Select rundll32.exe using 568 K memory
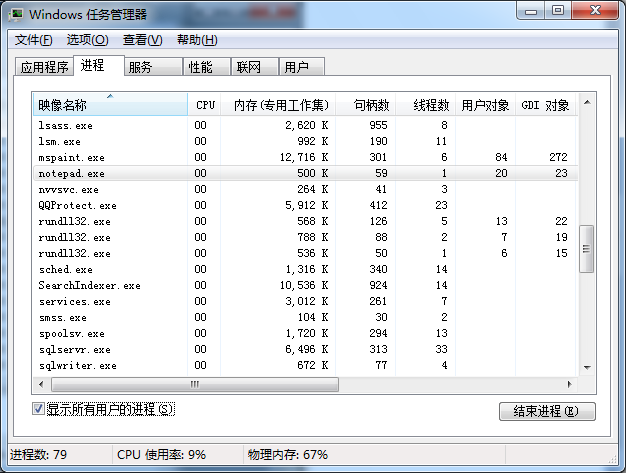The image size is (626, 473). click(x=305, y=221)
